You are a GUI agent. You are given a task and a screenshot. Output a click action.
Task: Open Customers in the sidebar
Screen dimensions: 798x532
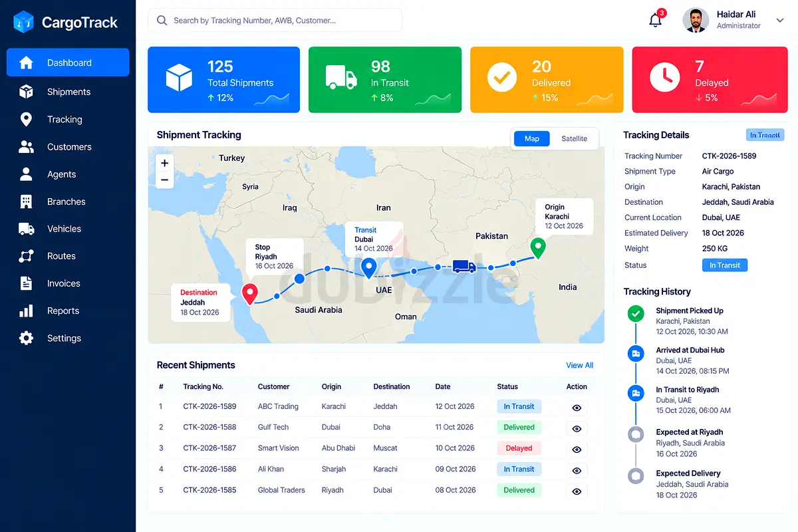coord(68,147)
